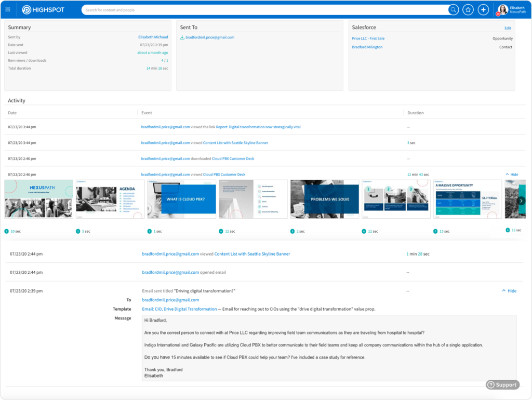Hide the Cloud PBX deck slide details

tap(512, 175)
